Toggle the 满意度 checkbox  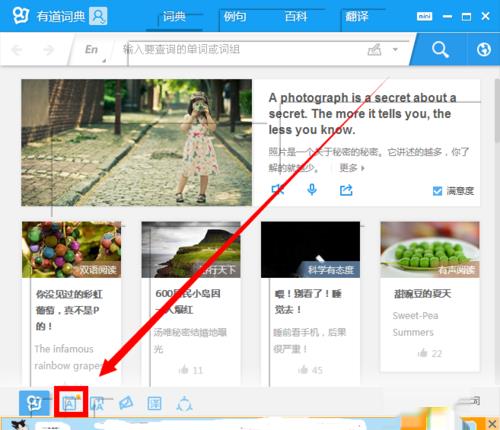pyautogui.click(x=437, y=191)
